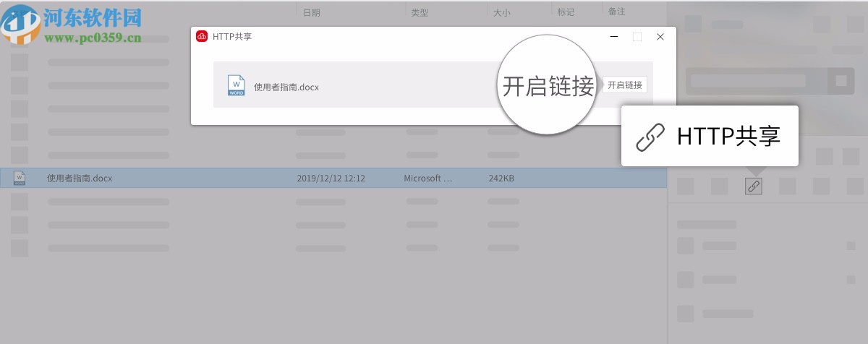Image resolution: width=868 pixels, height=344 pixels.
Task: Select 使用者指南.docx filename in the HTTP共享 dialog
Action: pos(286,87)
